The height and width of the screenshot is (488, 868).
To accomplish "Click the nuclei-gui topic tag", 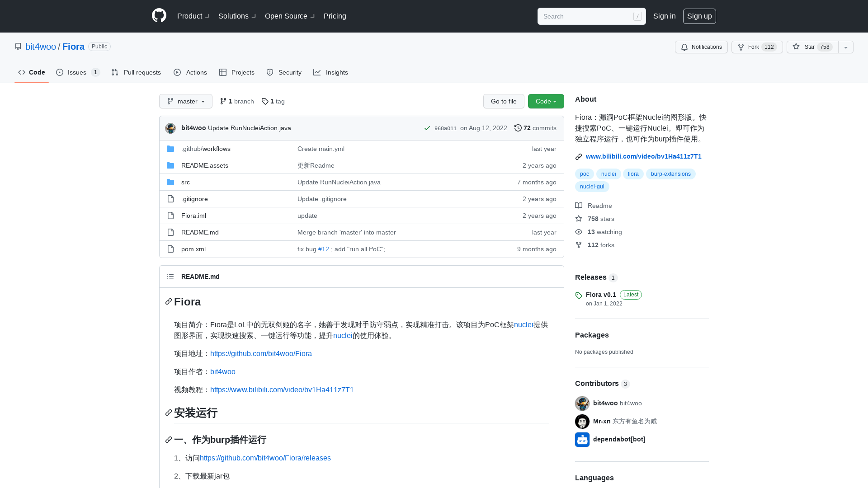I will coord(592,187).
